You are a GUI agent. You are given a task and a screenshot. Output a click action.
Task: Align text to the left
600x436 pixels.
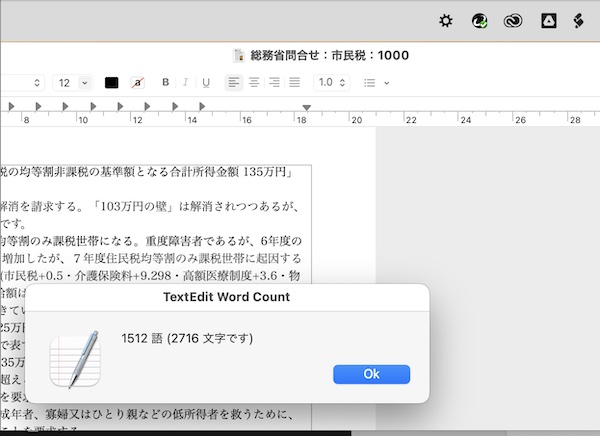[x=233, y=82]
